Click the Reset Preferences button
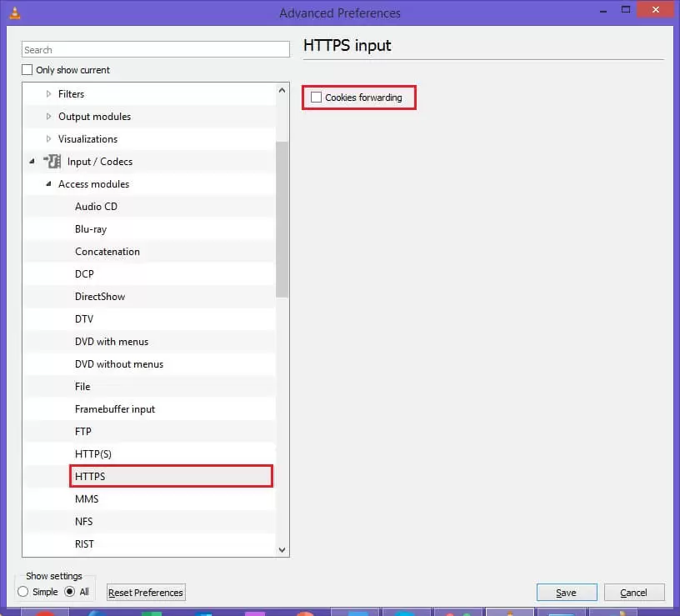 (146, 592)
